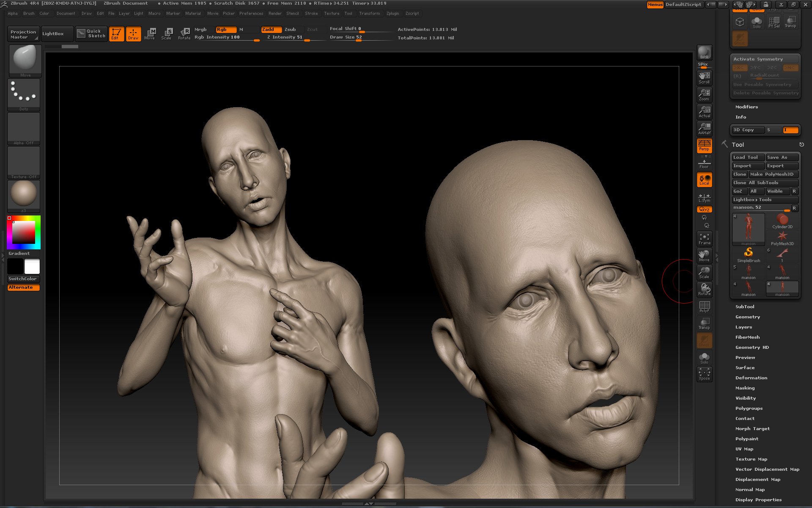Expand the SubTool palette section
Screen dimensions: 812x508
pos(745,307)
